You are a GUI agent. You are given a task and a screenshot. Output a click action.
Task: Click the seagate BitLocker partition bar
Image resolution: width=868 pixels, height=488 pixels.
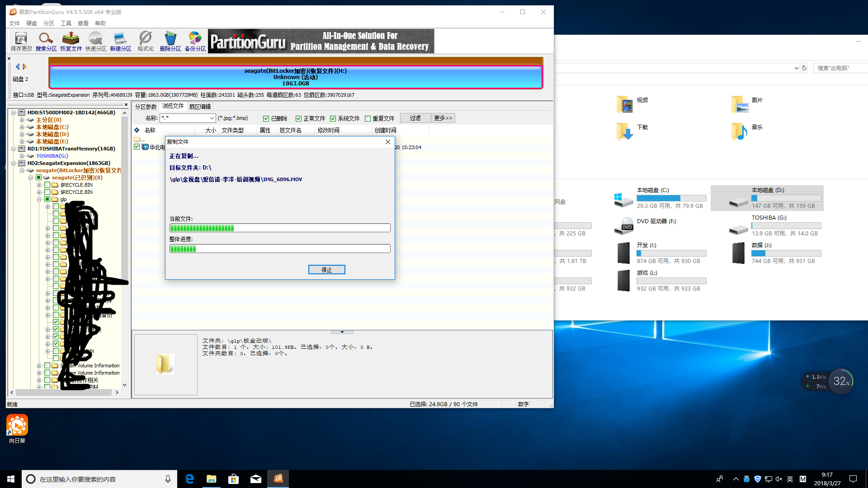pos(296,77)
